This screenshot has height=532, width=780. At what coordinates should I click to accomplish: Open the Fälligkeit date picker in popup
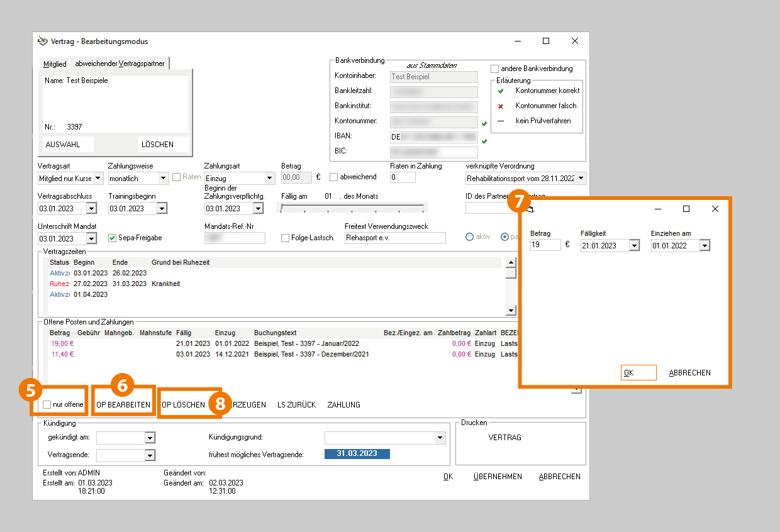tap(633, 246)
